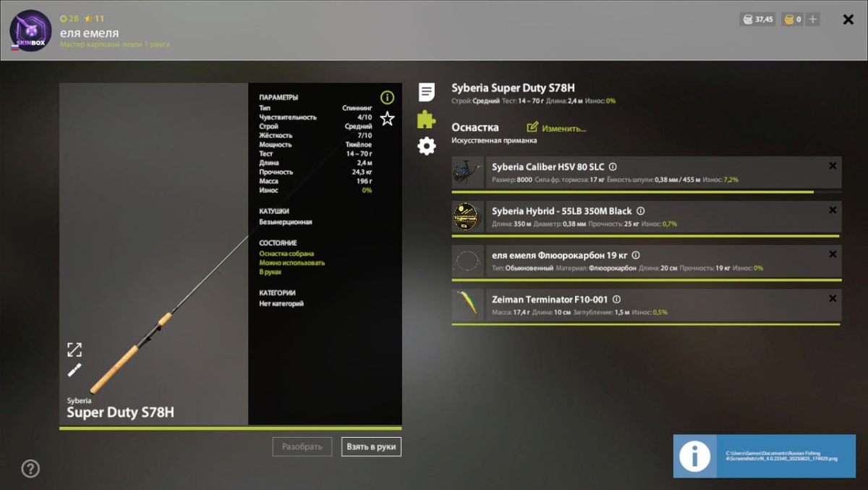Click the Syberia Caliber reel thumbnail
Viewport: 868px width, 490px height.
(x=467, y=172)
